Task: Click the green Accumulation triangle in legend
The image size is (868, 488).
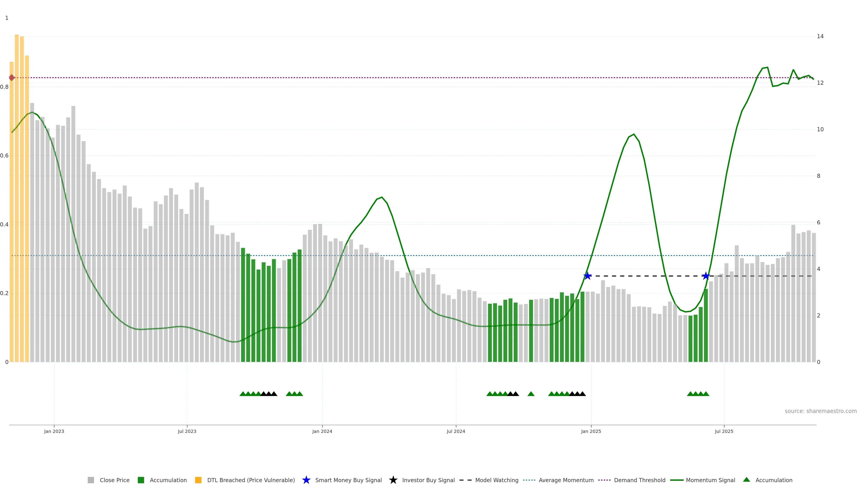Action: (746, 480)
